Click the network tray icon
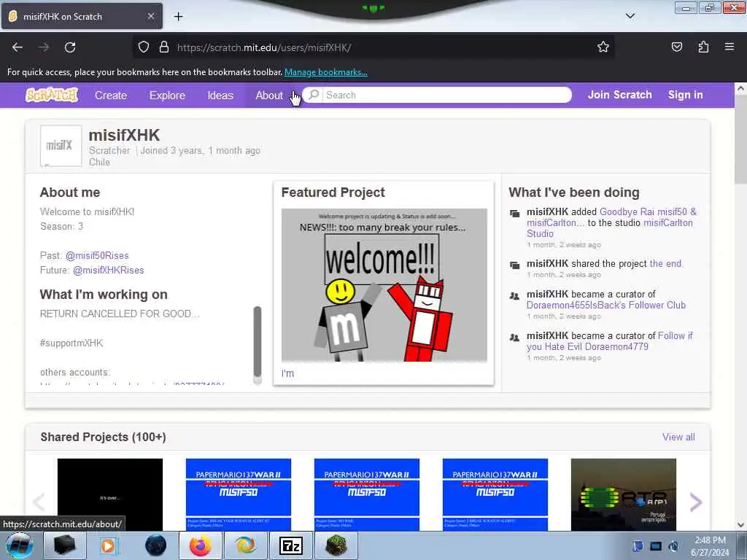Screen dimensions: 747x560 tap(656, 546)
